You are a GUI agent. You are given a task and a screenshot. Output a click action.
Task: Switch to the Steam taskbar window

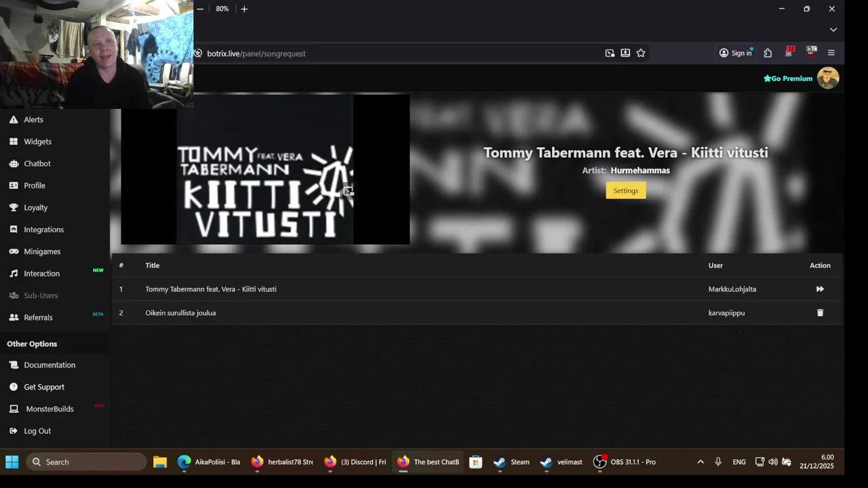511,462
